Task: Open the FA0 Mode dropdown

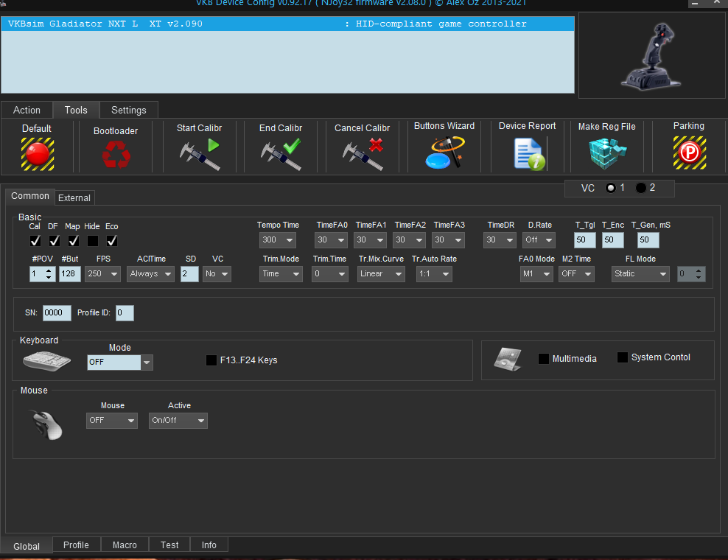Action: pyautogui.click(x=536, y=274)
